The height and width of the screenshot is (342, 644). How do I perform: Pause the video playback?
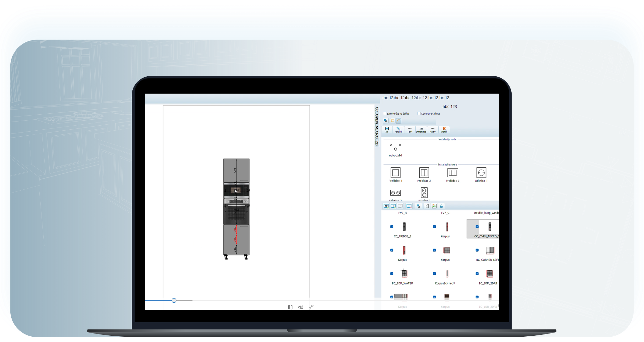[x=290, y=307]
